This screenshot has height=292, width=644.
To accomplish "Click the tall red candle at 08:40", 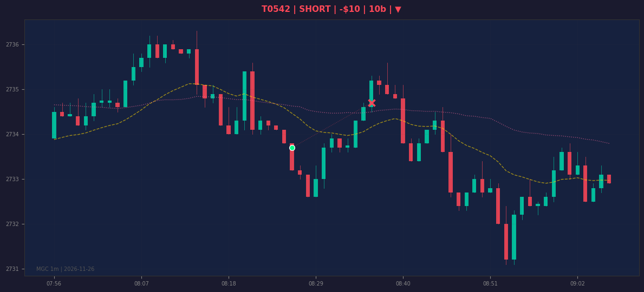I will tap(403, 121).
